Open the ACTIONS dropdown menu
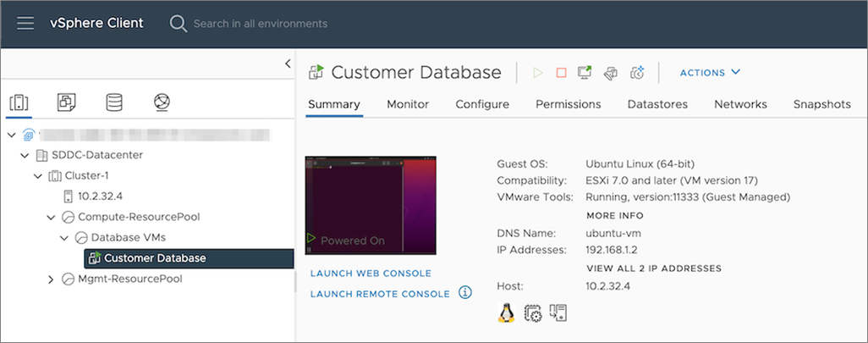The image size is (868, 343). tap(710, 73)
